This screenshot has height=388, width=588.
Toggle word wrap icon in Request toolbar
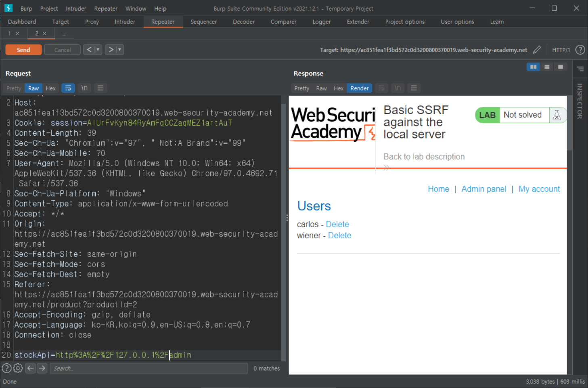pyautogui.click(x=68, y=88)
